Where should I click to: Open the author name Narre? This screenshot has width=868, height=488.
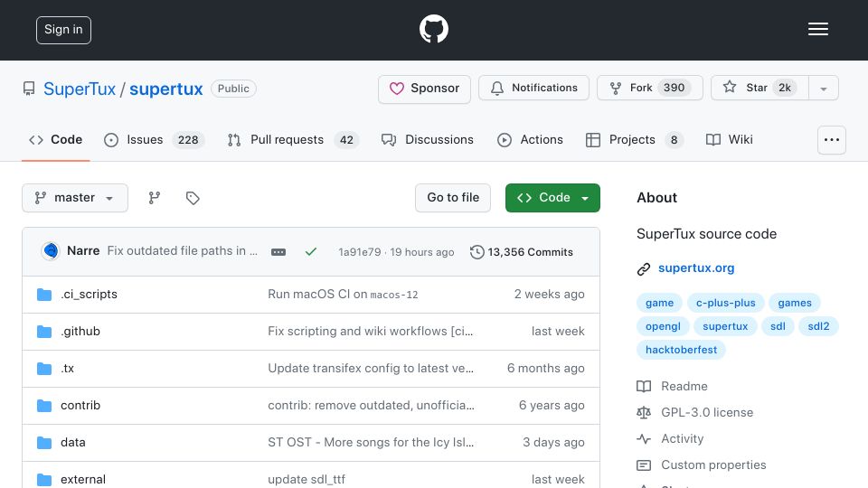click(x=83, y=251)
